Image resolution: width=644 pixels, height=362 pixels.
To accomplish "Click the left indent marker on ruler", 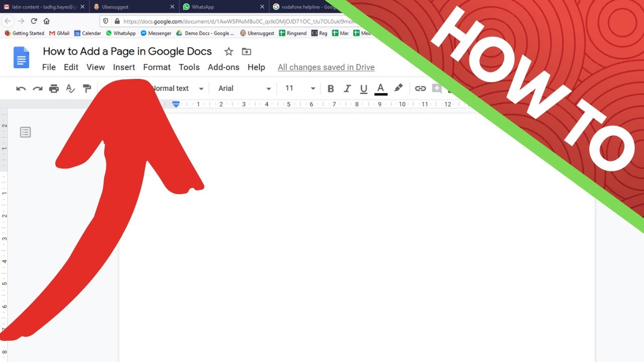I will point(176,105).
